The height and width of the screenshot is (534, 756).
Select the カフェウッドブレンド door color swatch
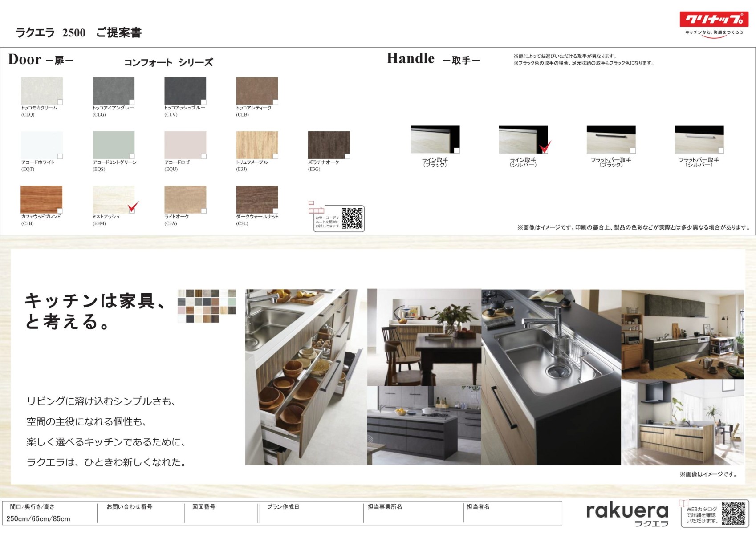pyautogui.click(x=41, y=199)
